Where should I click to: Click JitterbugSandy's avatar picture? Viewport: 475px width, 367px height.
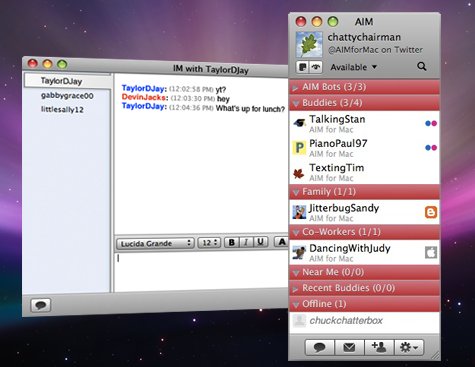click(x=299, y=212)
